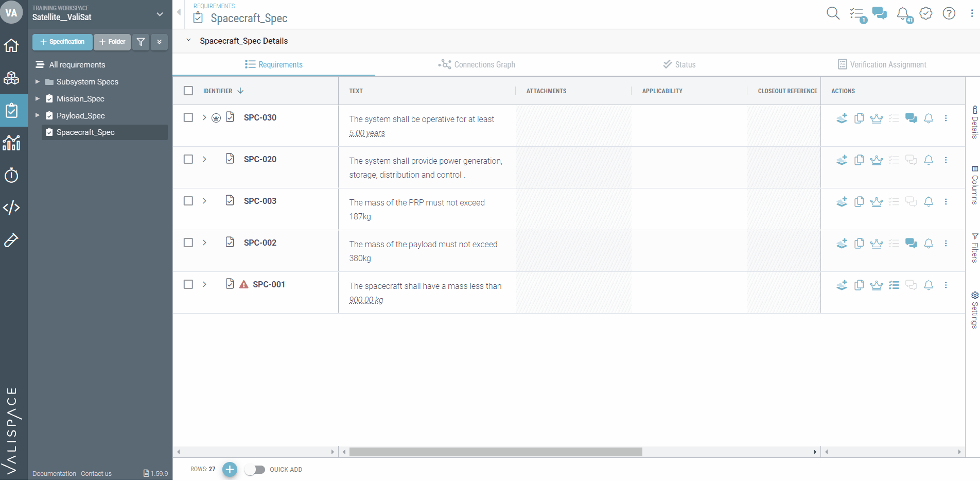Click the filter funnel button in tree toolbar
Screen dimensions: 980x481
click(x=141, y=42)
